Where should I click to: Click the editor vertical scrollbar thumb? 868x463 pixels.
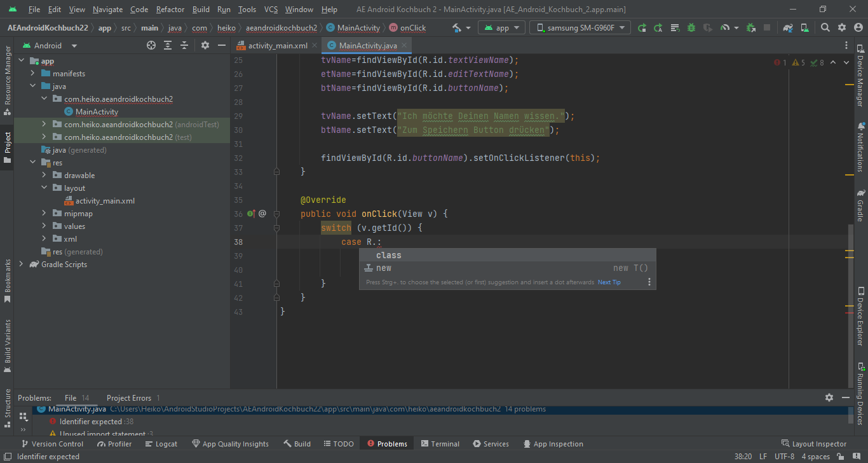pos(850,304)
